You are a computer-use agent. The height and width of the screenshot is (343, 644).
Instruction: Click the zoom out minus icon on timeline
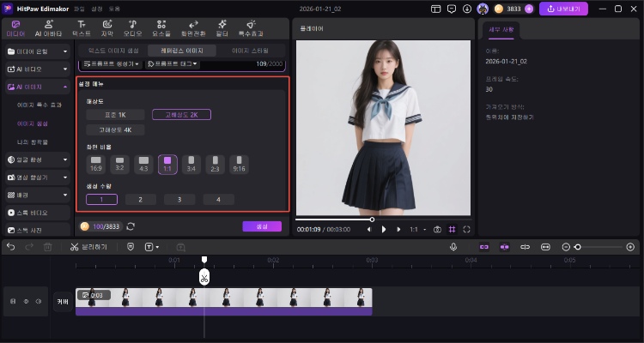pos(566,247)
